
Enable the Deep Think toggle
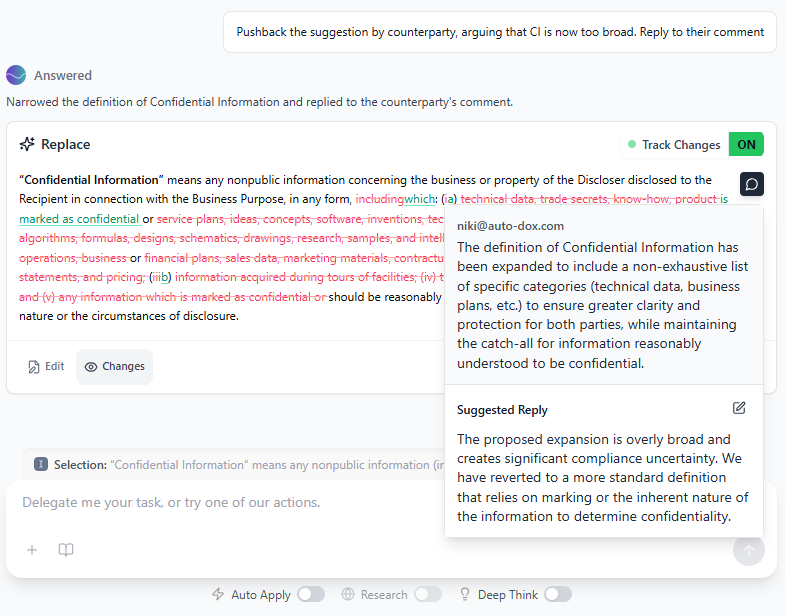[x=558, y=594]
